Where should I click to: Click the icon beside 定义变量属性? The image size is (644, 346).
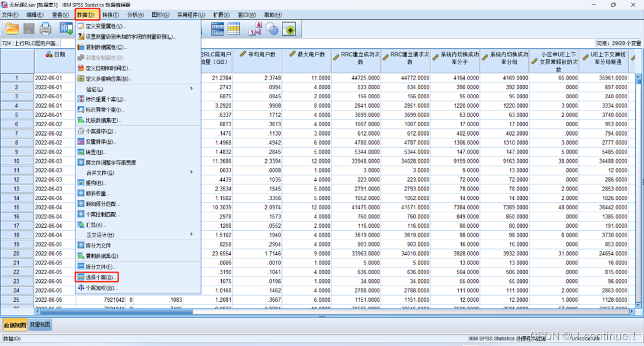81,26
